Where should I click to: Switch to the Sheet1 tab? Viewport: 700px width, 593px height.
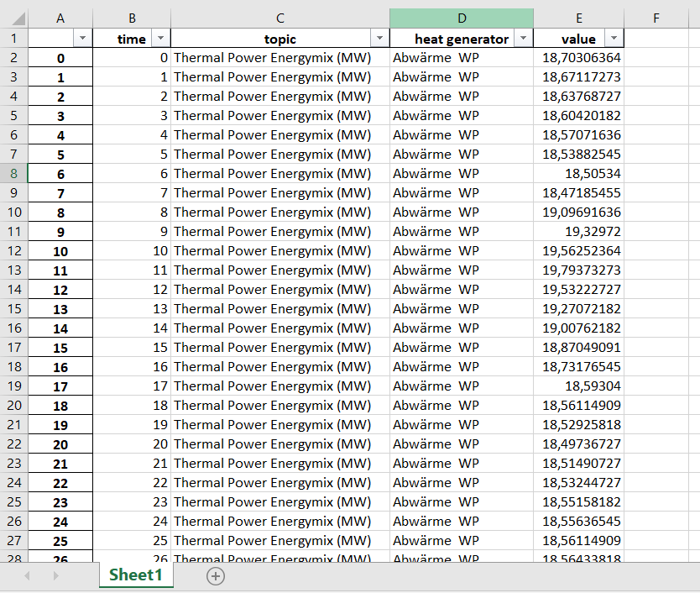[136, 575]
